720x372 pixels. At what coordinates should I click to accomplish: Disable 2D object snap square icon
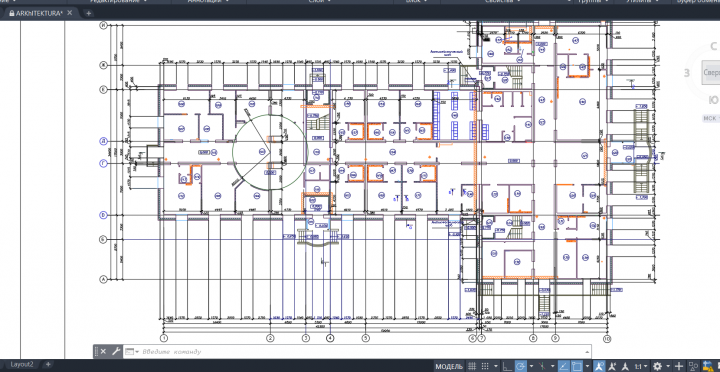577,366
